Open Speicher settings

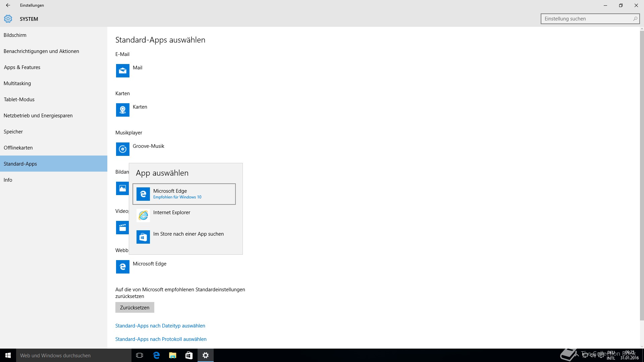click(x=54, y=131)
